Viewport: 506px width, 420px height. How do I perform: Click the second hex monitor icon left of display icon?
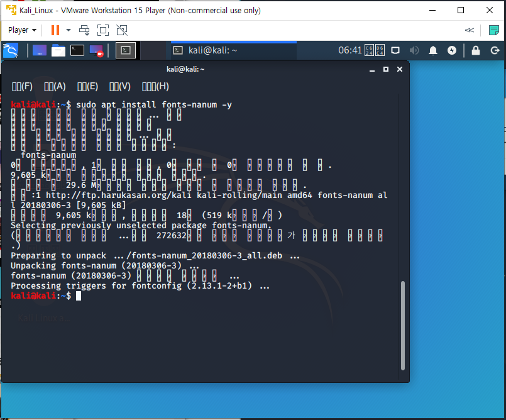tap(380, 50)
